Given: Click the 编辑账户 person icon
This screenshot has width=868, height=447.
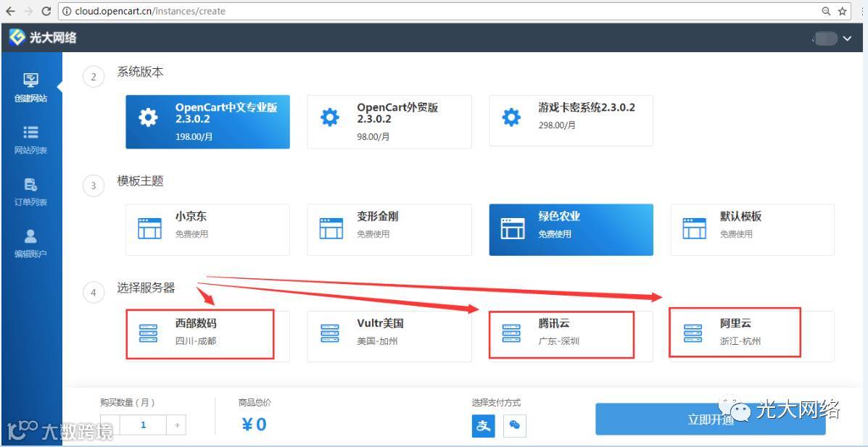Looking at the screenshot, I should click(x=30, y=236).
